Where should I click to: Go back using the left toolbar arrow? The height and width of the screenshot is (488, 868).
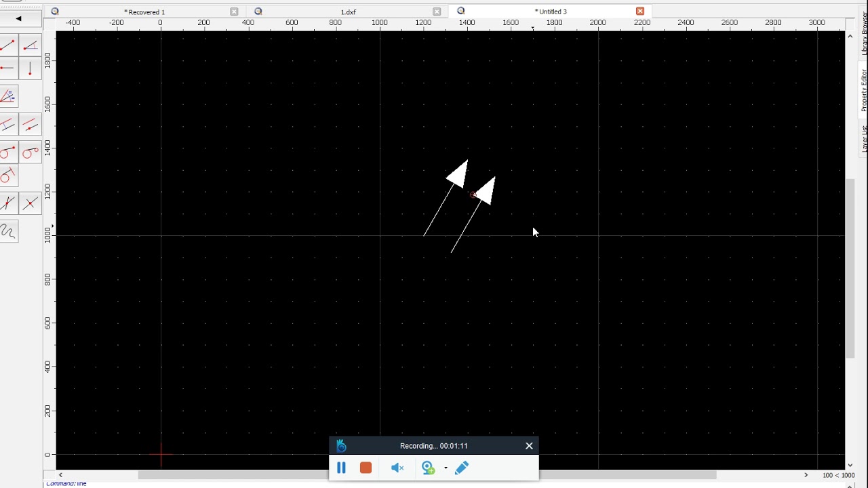(18, 18)
